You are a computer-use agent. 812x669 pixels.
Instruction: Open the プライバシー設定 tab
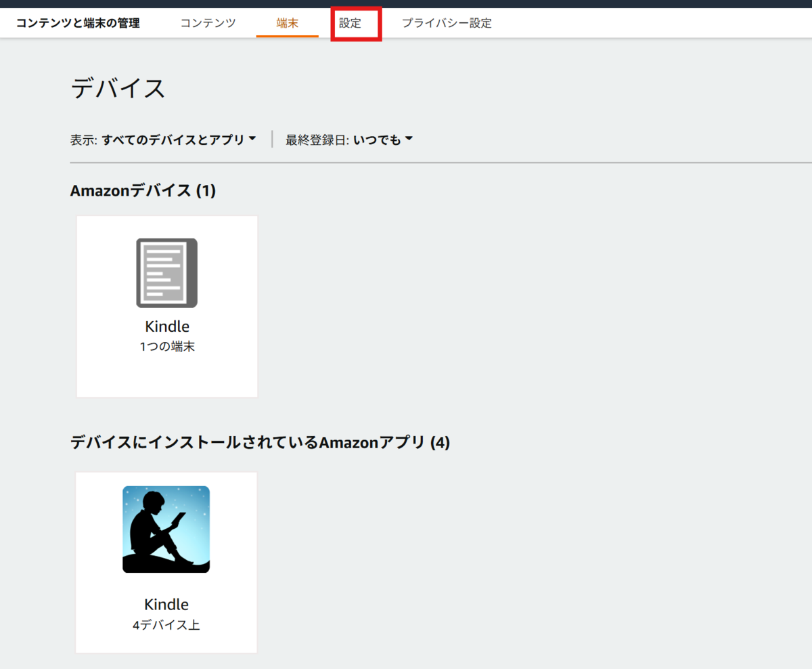pos(447,23)
